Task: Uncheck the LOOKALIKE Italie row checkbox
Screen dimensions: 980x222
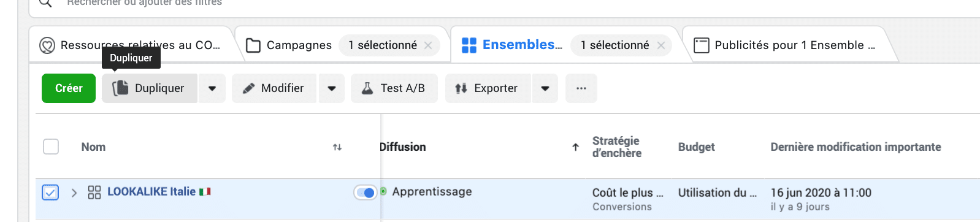Action: [x=50, y=193]
